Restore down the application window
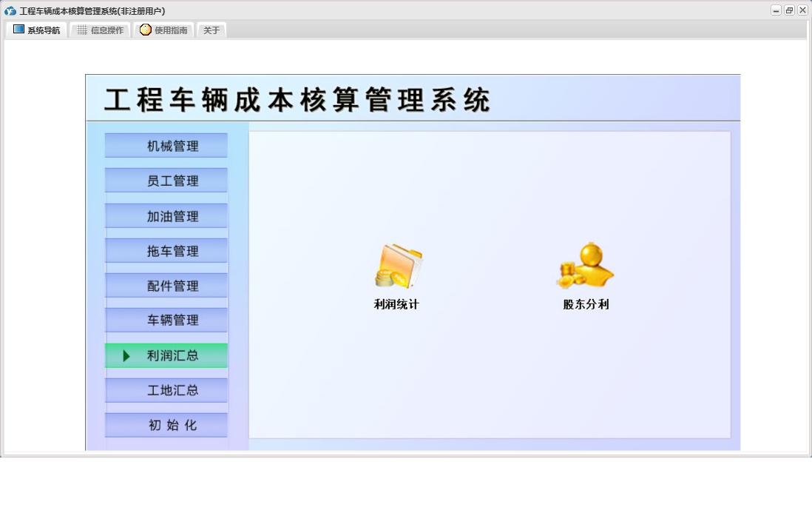Screen dimensions: 812x530 point(789,10)
